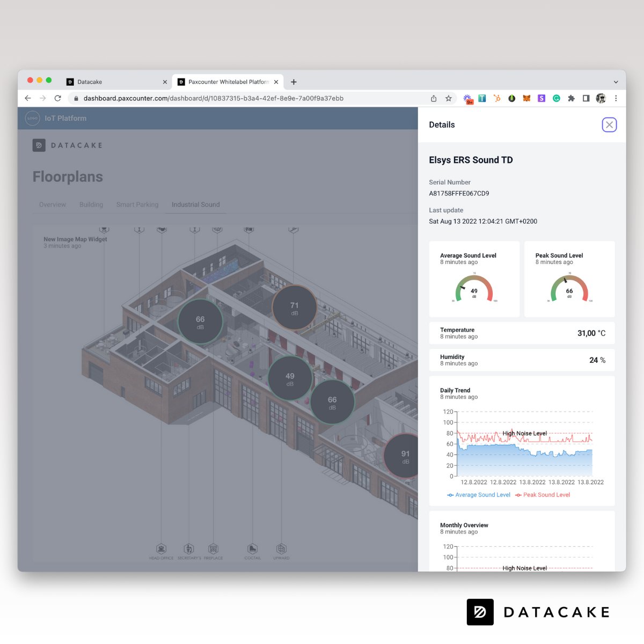Open the Overview floorplan tab
The width and height of the screenshot is (644, 644).
[53, 204]
